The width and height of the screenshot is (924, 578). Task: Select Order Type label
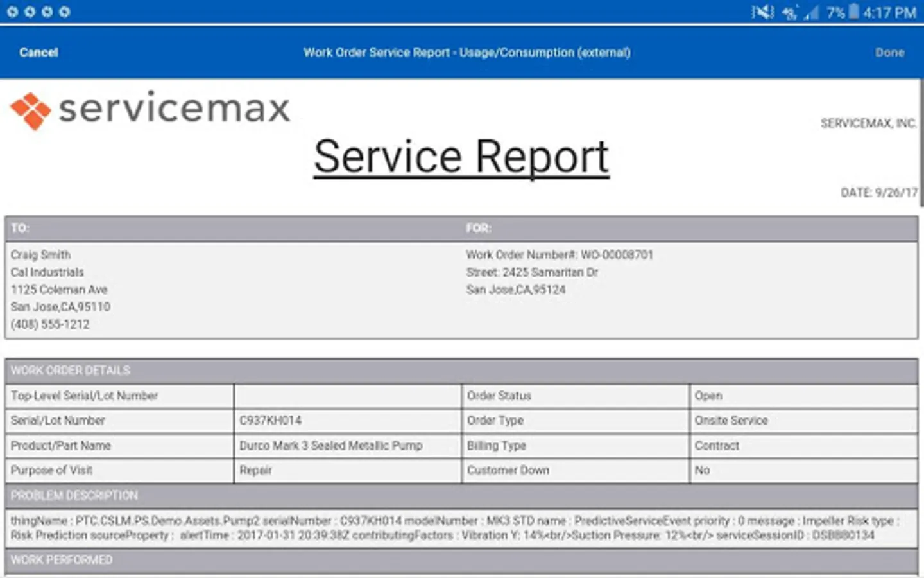coord(495,421)
